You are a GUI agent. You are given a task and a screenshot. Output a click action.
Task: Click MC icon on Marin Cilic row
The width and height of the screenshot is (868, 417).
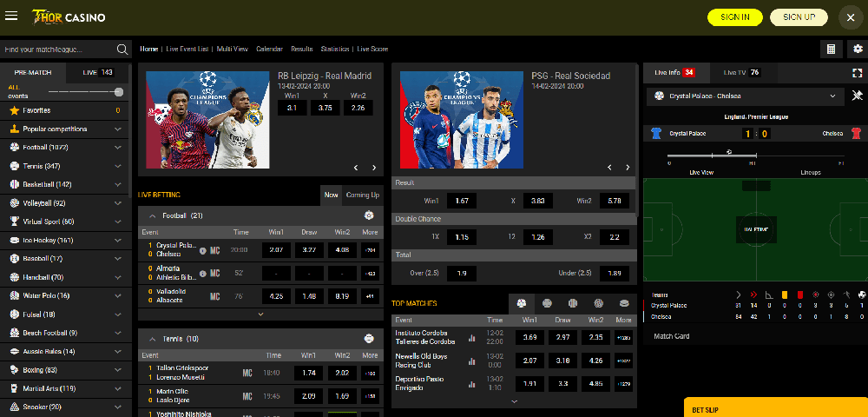247,396
